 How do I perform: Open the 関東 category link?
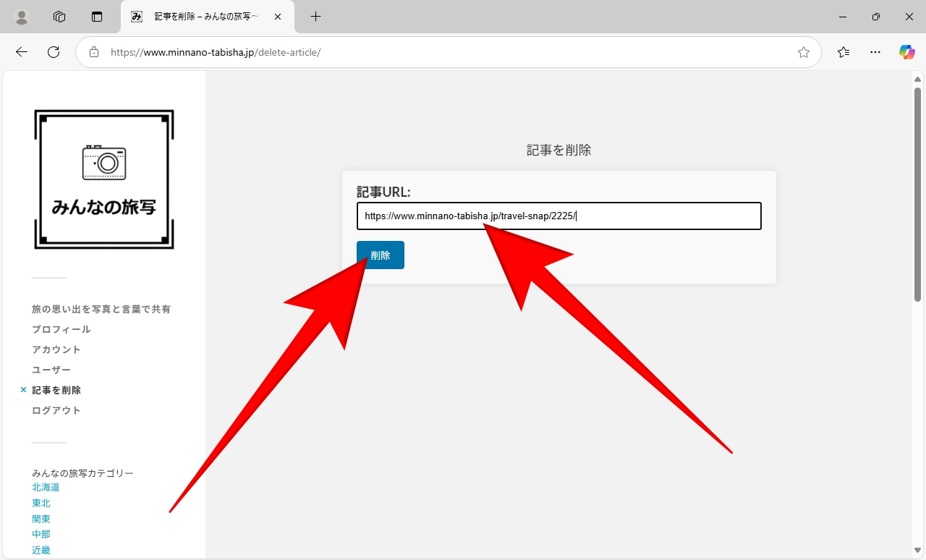pyautogui.click(x=41, y=519)
